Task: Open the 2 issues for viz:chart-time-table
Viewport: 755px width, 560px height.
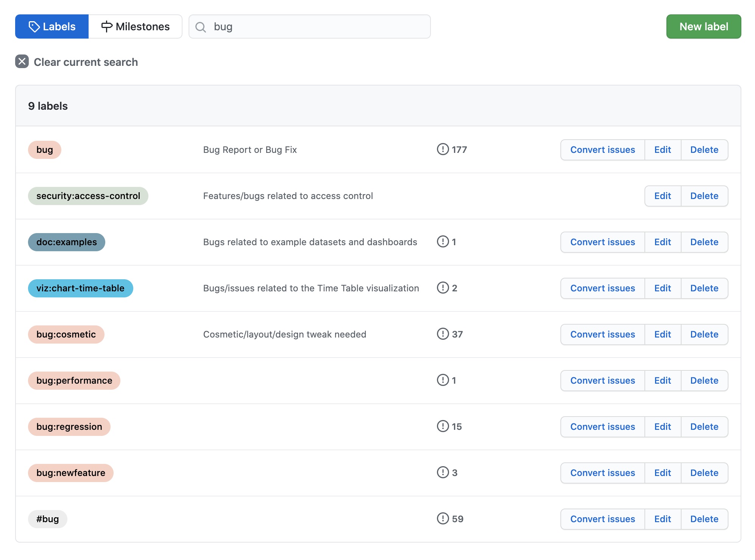Action: click(x=447, y=288)
